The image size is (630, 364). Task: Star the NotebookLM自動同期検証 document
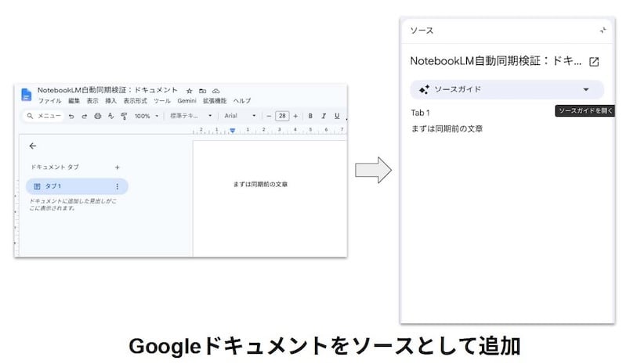tap(190, 91)
